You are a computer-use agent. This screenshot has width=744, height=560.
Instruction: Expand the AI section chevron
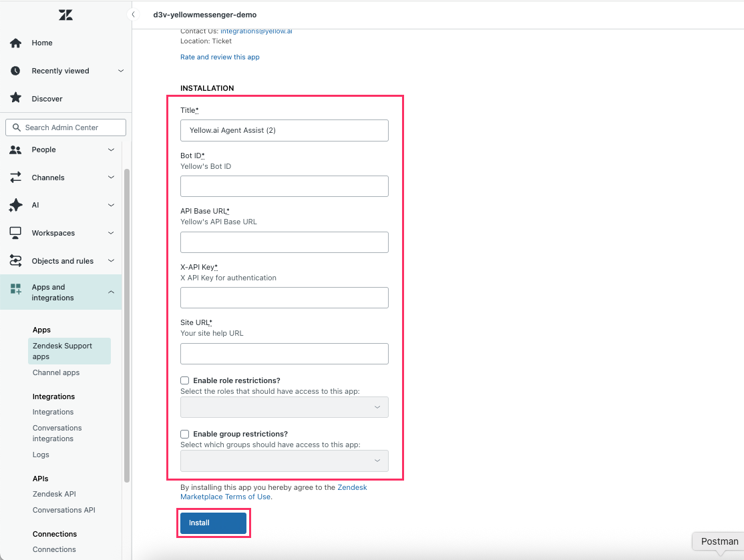[111, 206]
